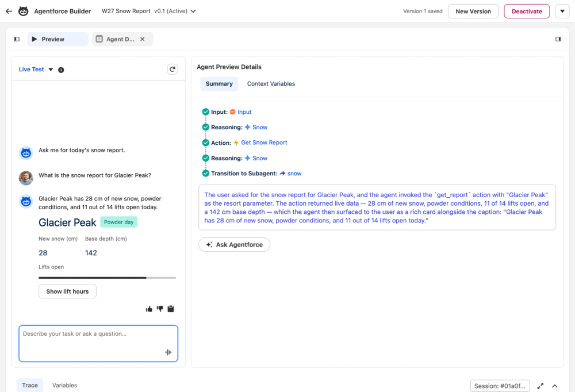Click the Ask Agentforce button
Screen dimensions: 575x392
click(x=235, y=245)
